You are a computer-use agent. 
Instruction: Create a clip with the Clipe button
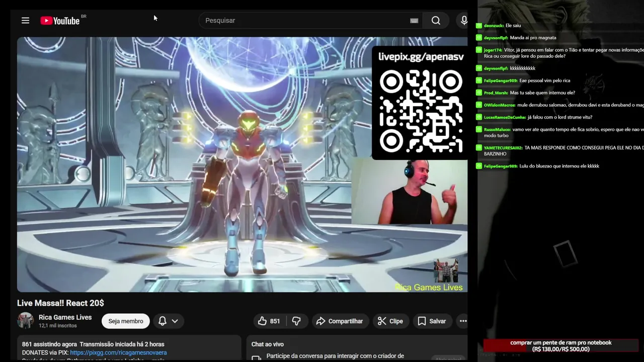390,321
